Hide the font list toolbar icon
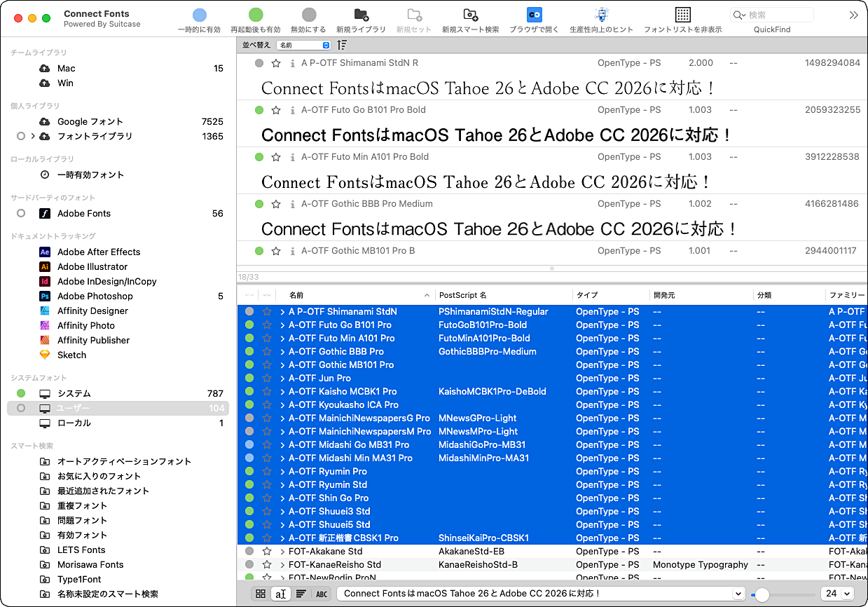Image resolution: width=868 pixels, height=607 pixels. click(683, 15)
